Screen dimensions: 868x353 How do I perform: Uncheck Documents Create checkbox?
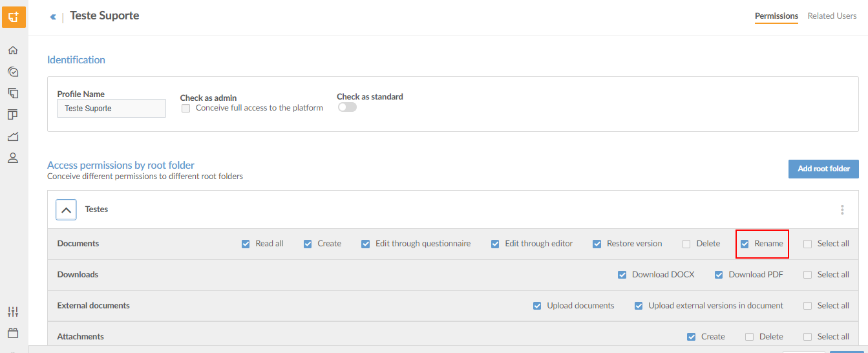pos(308,244)
